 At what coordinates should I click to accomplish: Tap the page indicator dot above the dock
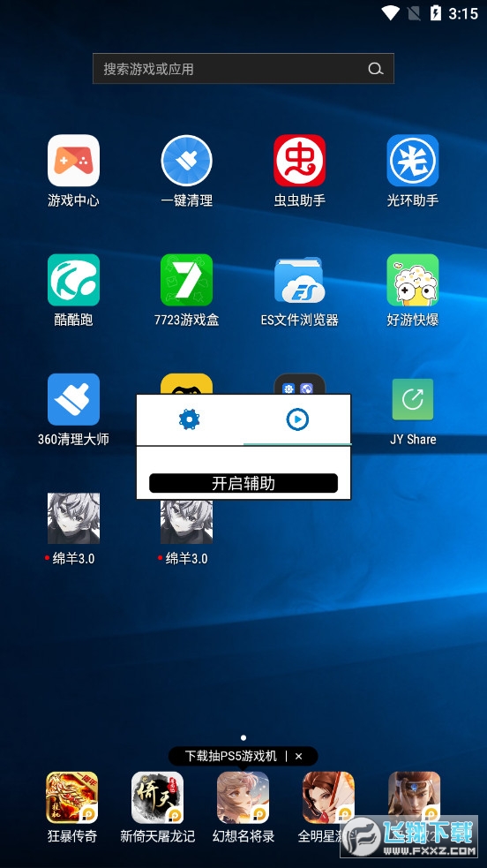[243, 737]
